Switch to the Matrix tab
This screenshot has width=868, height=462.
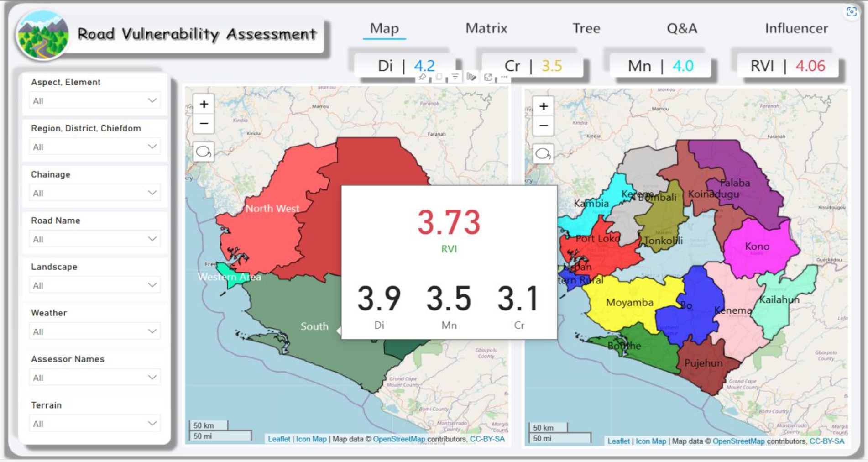(486, 28)
